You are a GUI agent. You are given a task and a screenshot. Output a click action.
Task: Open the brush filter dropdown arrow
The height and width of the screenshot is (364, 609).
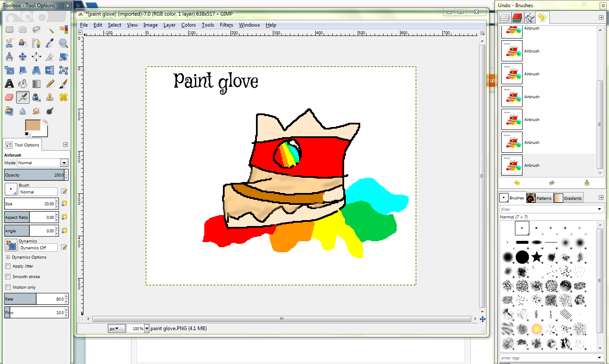pyautogui.click(x=599, y=209)
